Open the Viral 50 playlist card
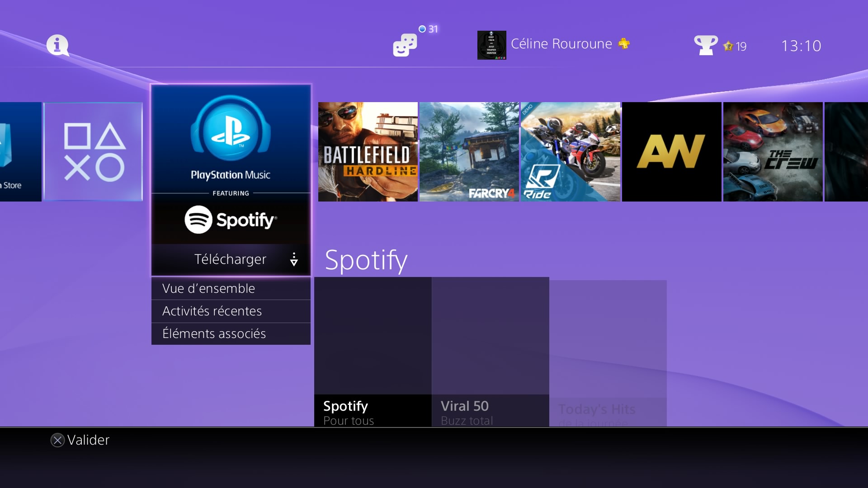 pyautogui.click(x=490, y=352)
